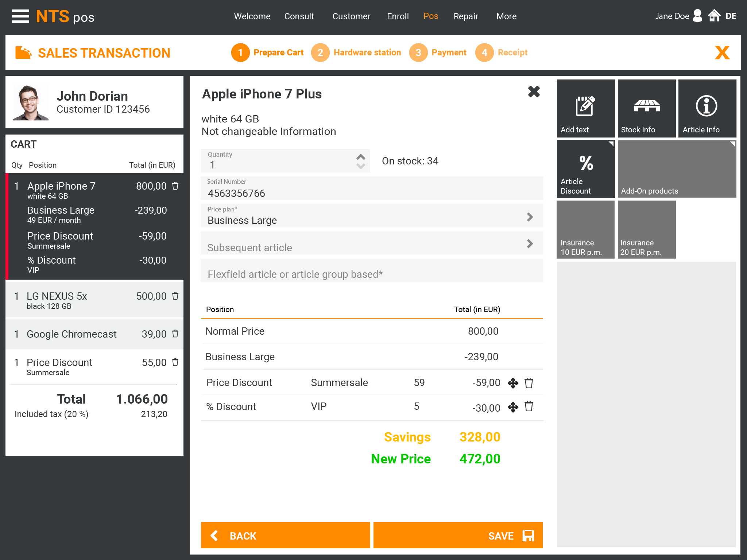Image resolution: width=747 pixels, height=560 pixels.
Task: Close the Apple iPhone 7 Plus details
Action: click(534, 92)
